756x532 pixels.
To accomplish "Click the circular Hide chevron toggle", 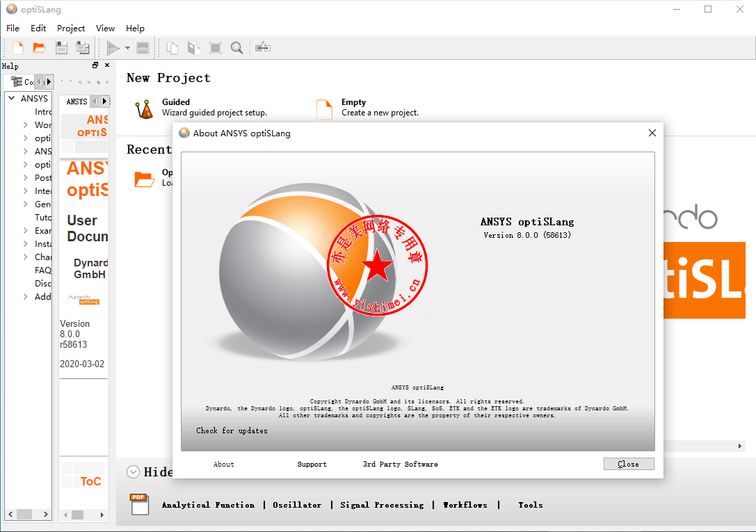I will [x=133, y=471].
